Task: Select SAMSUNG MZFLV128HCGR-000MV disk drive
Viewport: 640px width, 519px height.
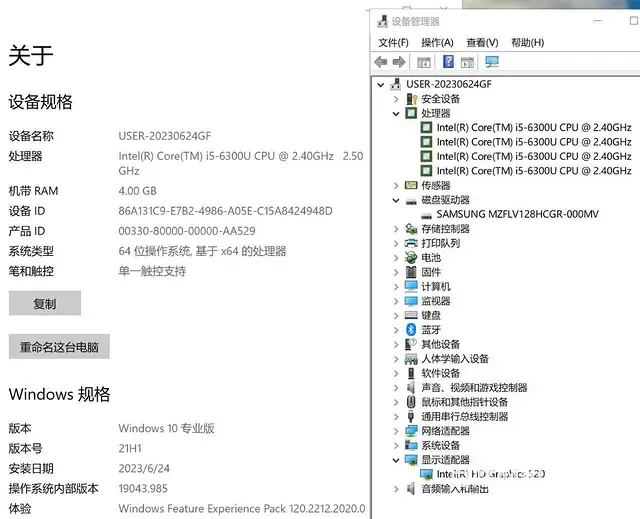Action: [518, 214]
